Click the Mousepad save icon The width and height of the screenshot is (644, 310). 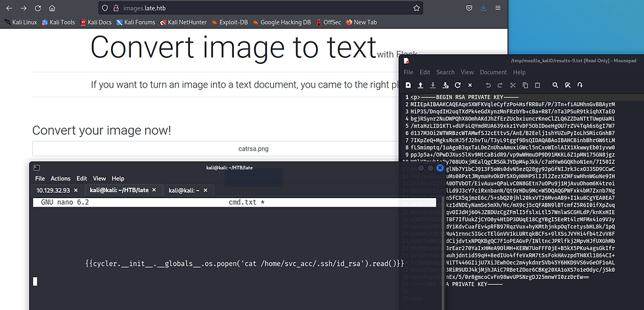[x=433, y=85]
